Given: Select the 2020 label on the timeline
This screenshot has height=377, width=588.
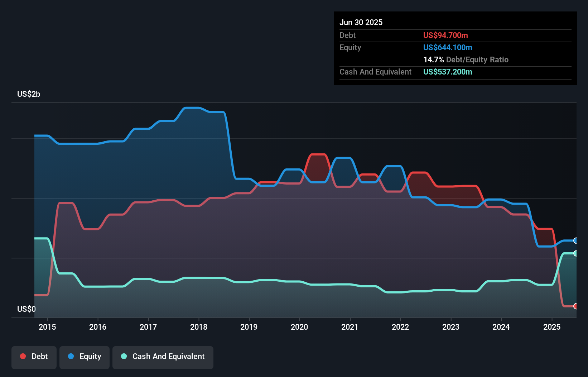Looking at the screenshot, I should (300, 327).
